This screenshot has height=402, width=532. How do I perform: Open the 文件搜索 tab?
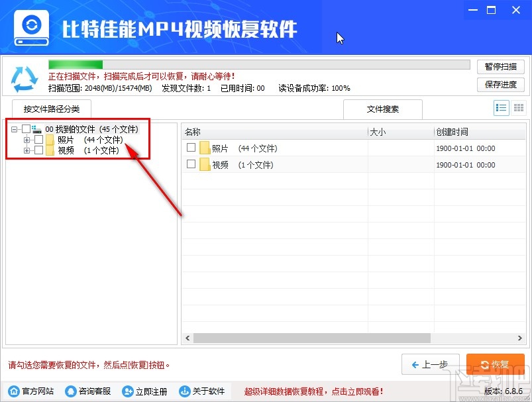[x=383, y=109]
